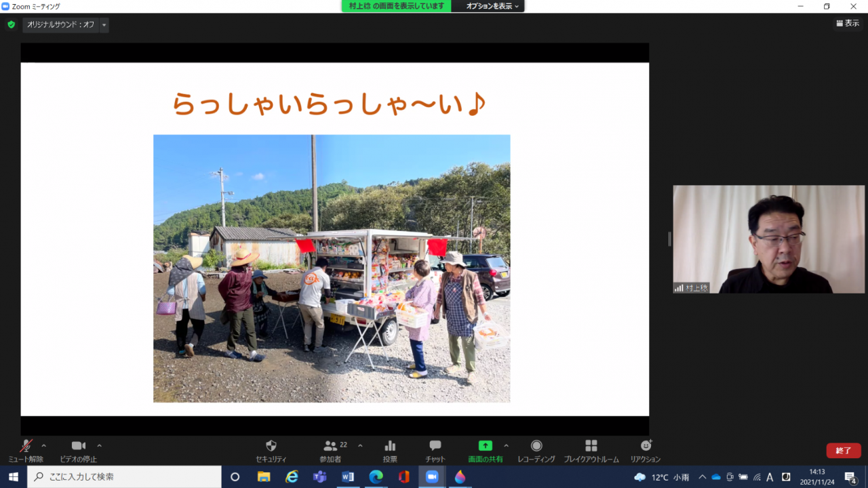Viewport: 868px width, 488px height.
Task: Open Reactions (リアクション) emoji icon
Action: click(646, 446)
